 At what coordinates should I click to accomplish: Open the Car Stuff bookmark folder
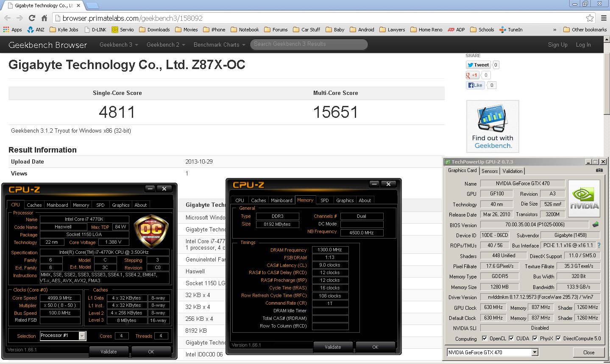pos(306,30)
